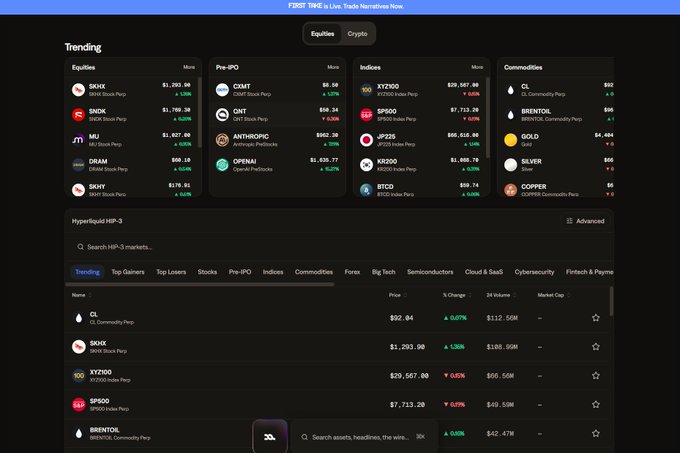
Task: Sort table by Name column
Action: point(82,295)
